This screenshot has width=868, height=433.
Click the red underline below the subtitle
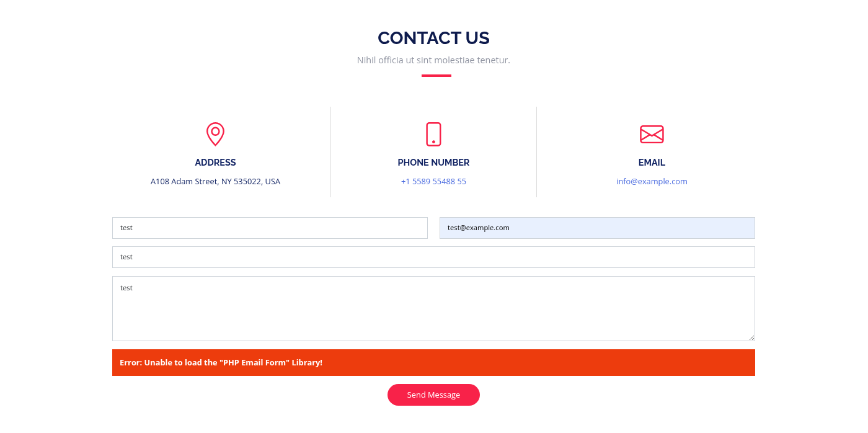pos(436,76)
